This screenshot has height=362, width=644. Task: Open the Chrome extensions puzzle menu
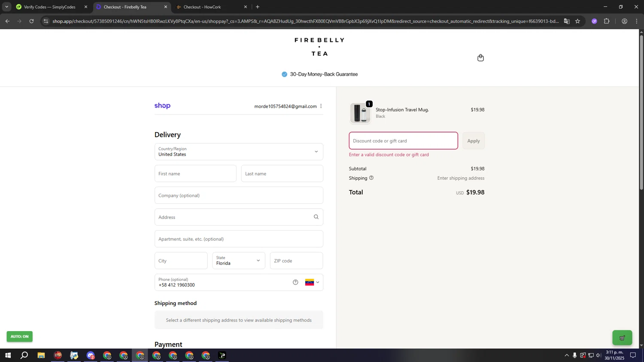coord(607,21)
